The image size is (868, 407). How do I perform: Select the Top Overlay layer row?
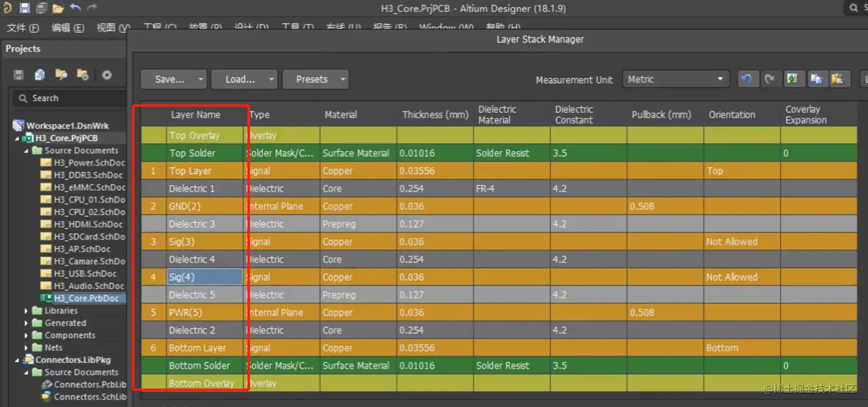click(x=499, y=135)
